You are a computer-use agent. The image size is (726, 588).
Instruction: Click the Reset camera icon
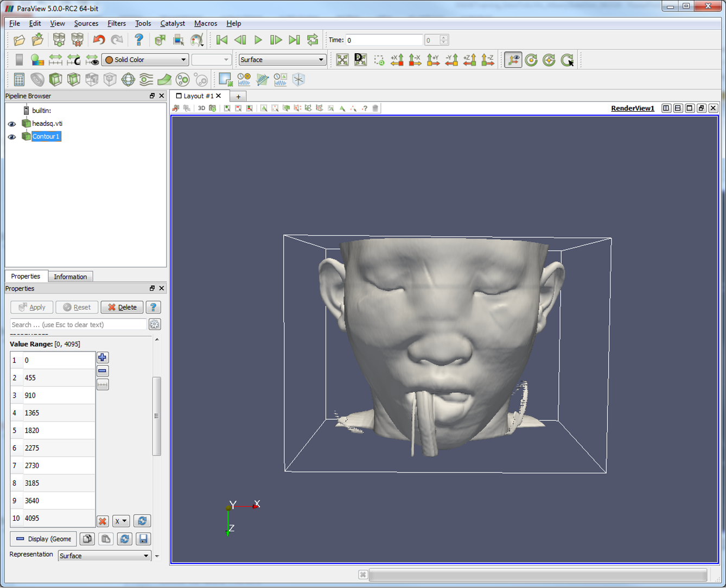pos(342,60)
